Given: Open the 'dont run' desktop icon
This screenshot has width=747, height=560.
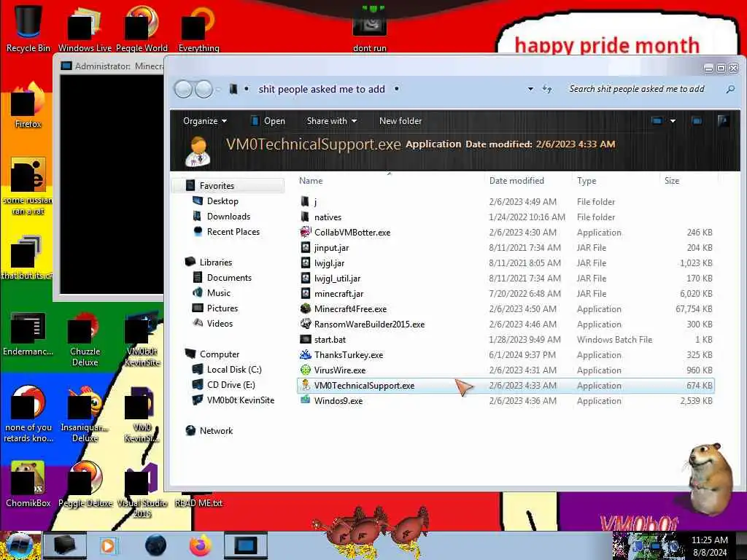Looking at the screenshot, I should (370, 27).
